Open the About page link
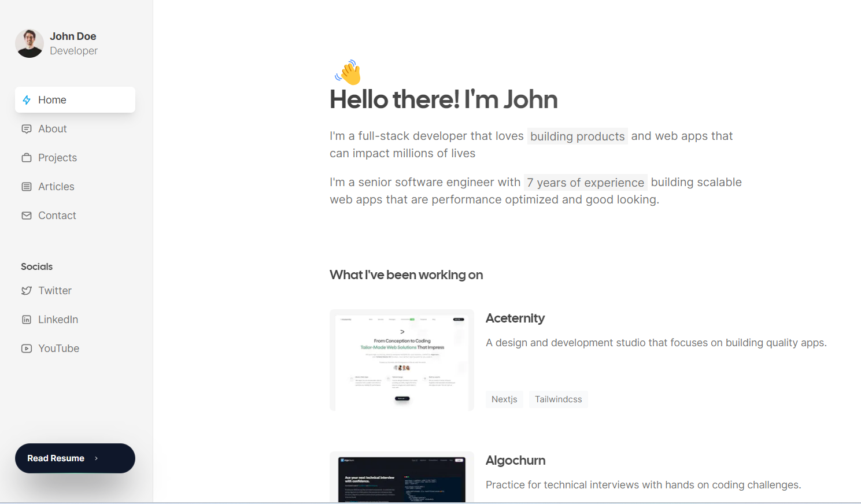 pyautogui.click(x=53, y=129)
